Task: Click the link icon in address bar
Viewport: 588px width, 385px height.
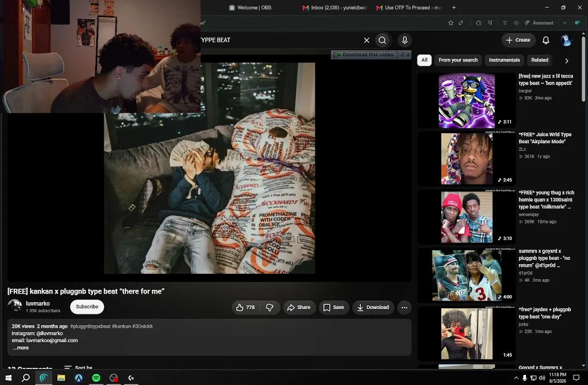Action: 461,23
